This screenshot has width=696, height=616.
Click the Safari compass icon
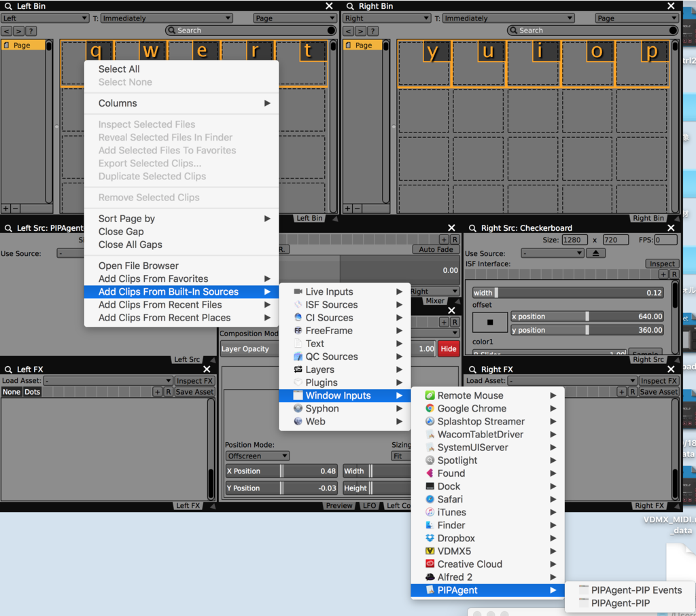click(430, 499)
